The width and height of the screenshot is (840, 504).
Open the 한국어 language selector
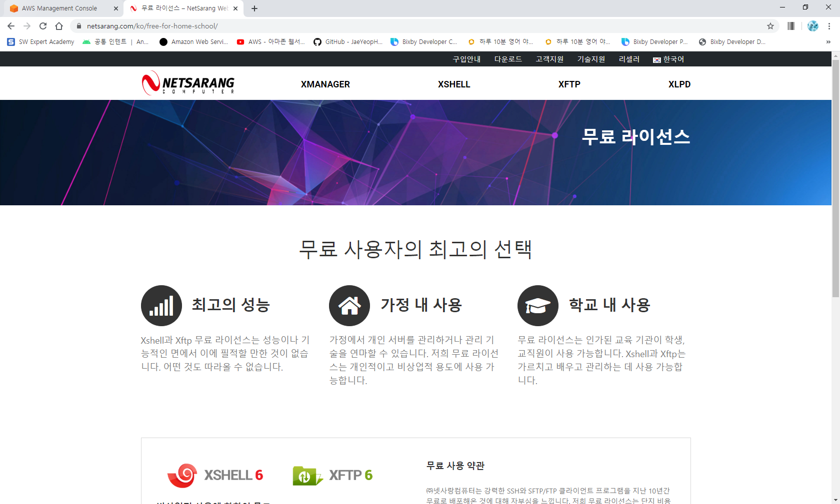668,59
